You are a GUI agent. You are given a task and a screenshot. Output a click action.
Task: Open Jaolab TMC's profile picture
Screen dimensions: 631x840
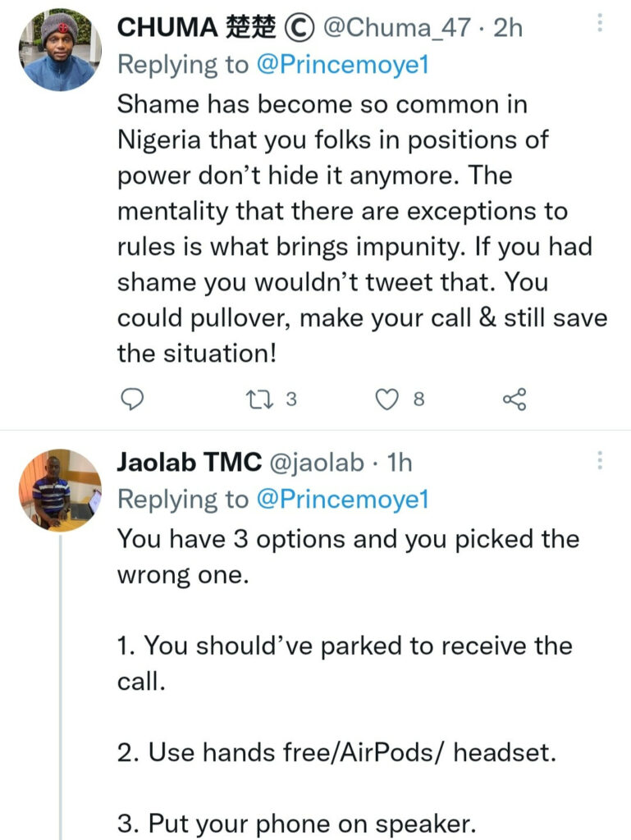click(59, 489)
